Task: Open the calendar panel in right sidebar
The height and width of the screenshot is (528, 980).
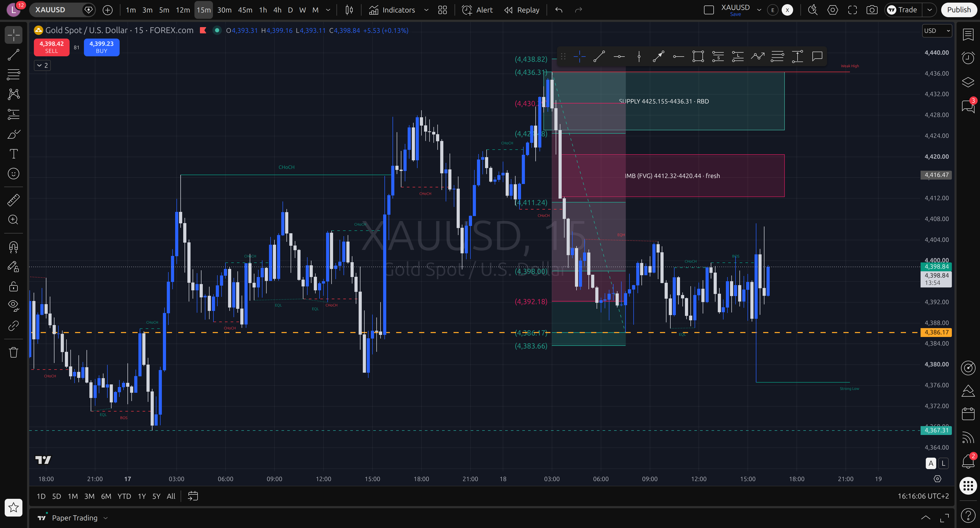Action: (x=968, y=414)
